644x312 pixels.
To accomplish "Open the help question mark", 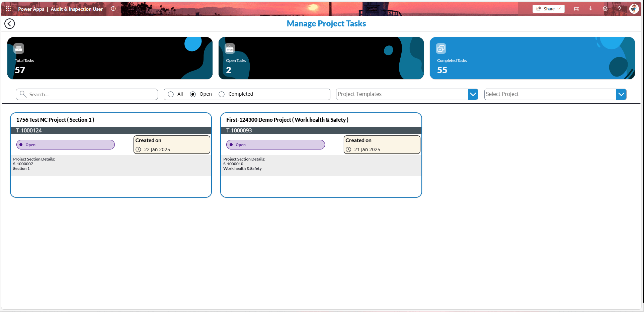I will click(x=619, y=9).
